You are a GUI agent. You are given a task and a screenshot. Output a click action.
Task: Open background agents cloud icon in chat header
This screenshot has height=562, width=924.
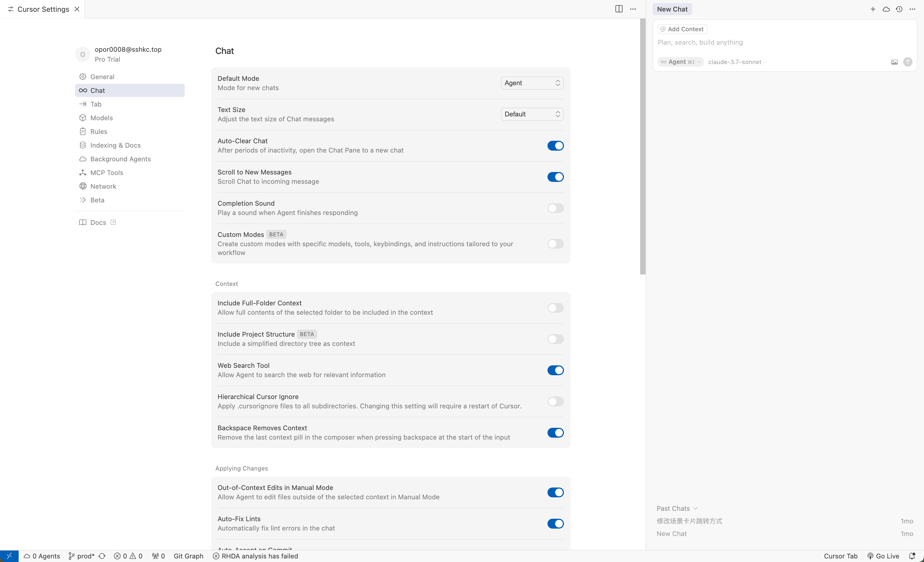(886, 9)
